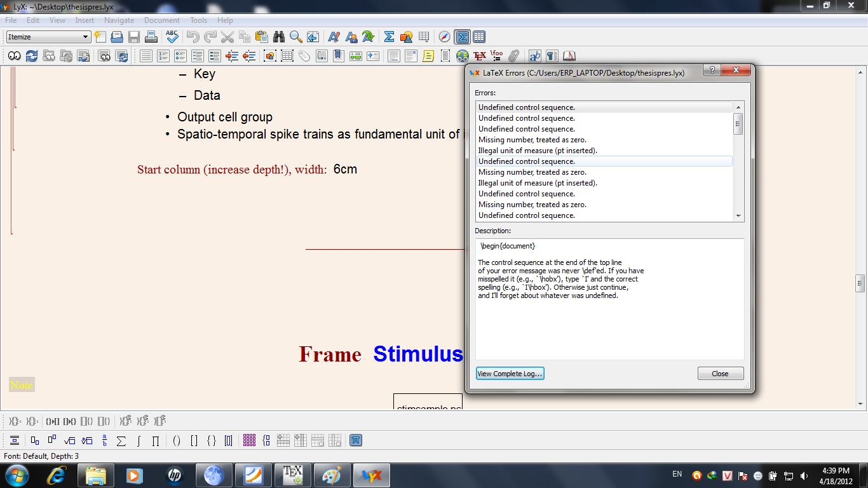
Task: Print the document via the printer icon
Action: (x=151, y=37)
